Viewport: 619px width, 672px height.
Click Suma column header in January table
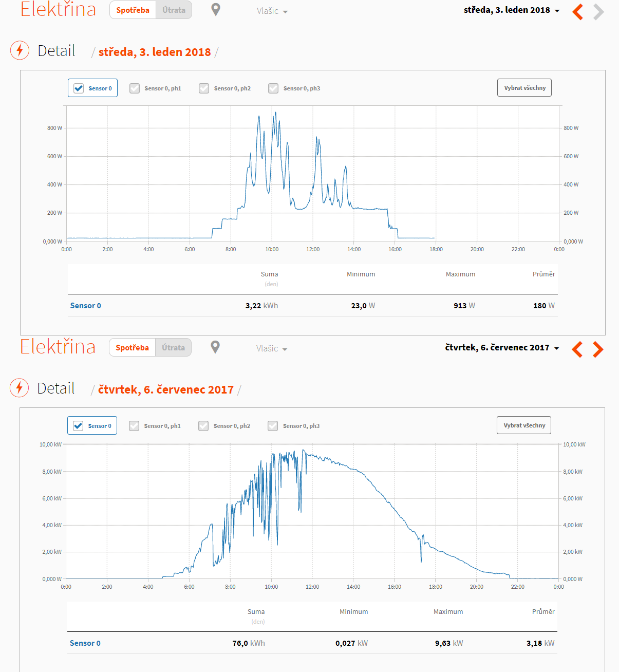(x=270, y=274)
